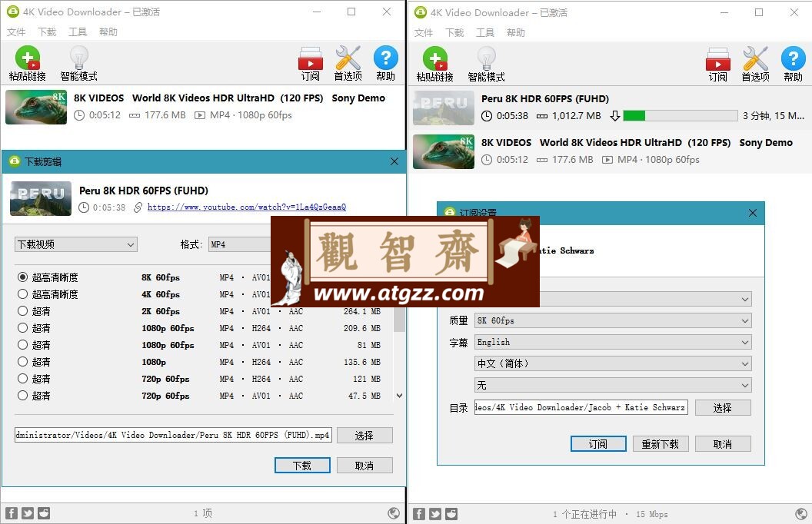Select 720p 60fps AV01 47.5 MB radio

coord(22,395)
